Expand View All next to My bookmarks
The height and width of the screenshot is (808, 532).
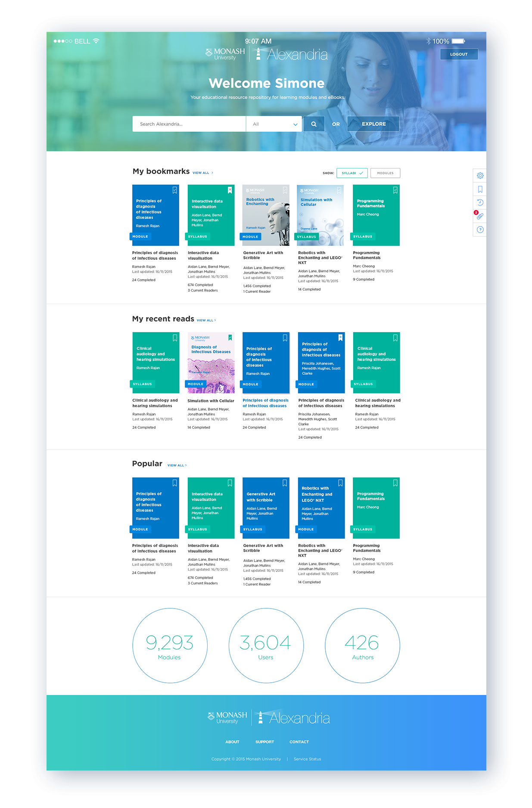pos(202,173)
